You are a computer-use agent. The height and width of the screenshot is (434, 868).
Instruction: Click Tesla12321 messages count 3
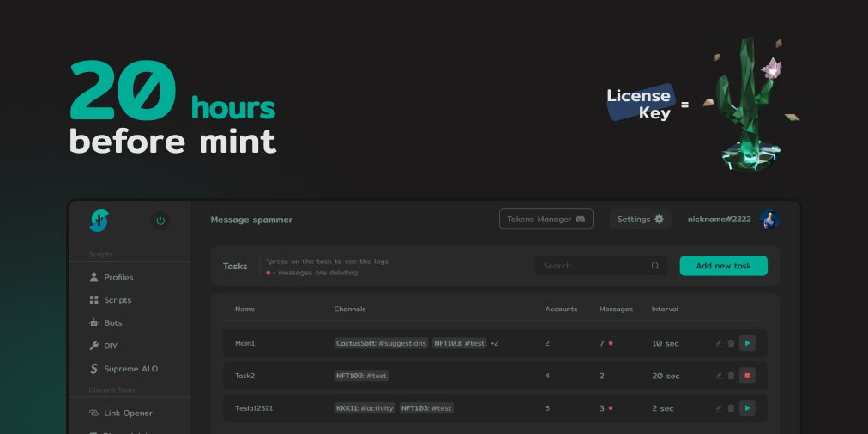click(602, 408)
